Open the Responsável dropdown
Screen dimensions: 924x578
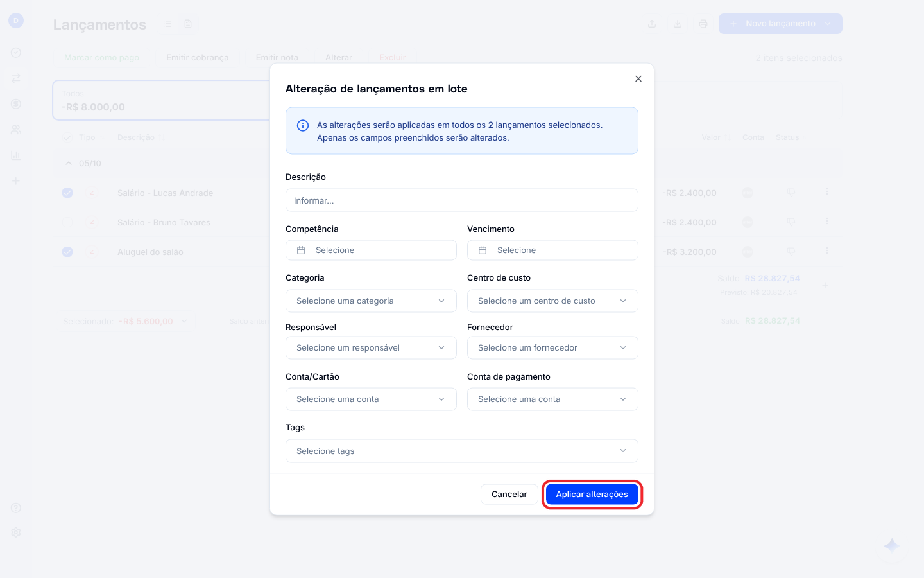(371, 348)
